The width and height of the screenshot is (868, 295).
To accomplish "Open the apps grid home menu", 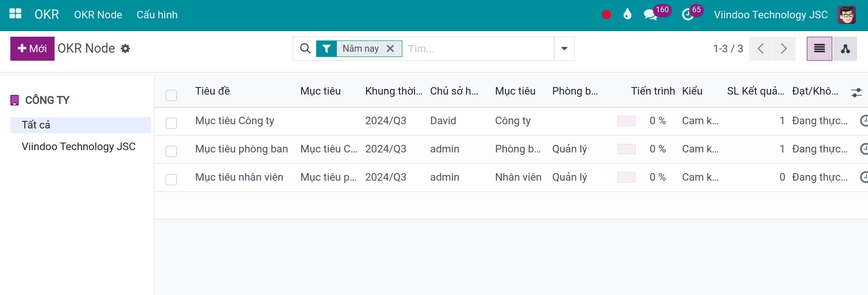I will (x=16, y=14).
